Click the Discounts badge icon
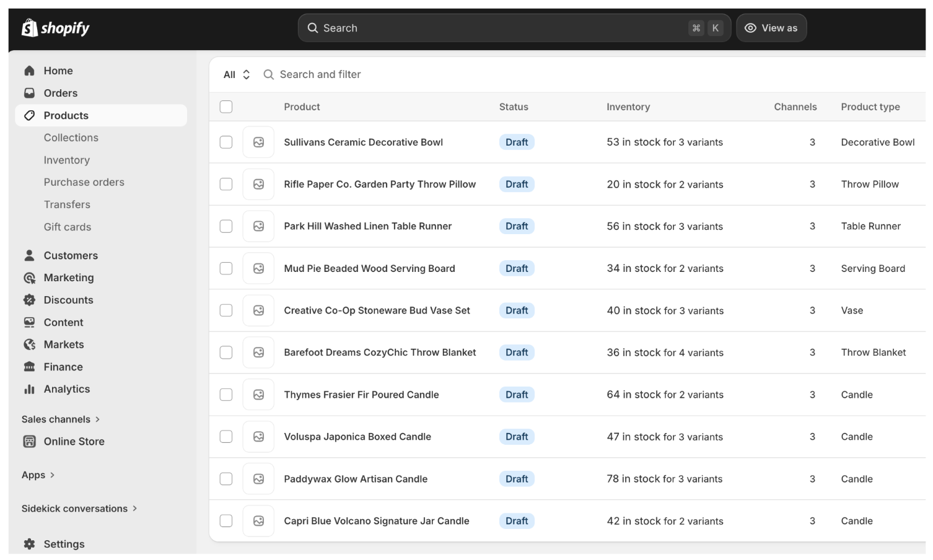This screenshot has width=933, height=560. 29,300
